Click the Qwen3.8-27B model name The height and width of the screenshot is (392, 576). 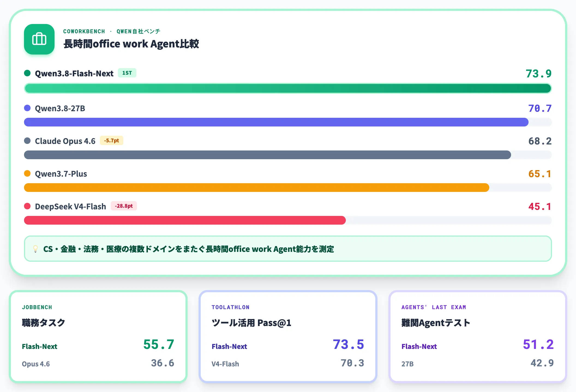[60, 108]
